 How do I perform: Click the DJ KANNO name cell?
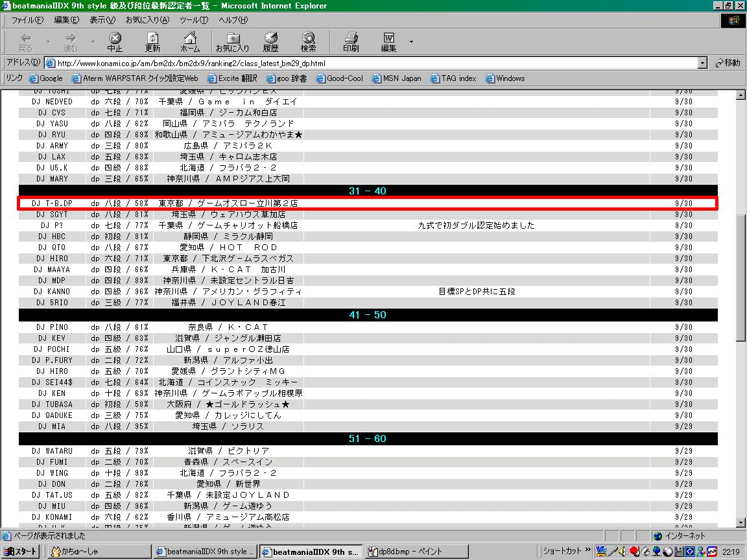(x=52, y=292)
